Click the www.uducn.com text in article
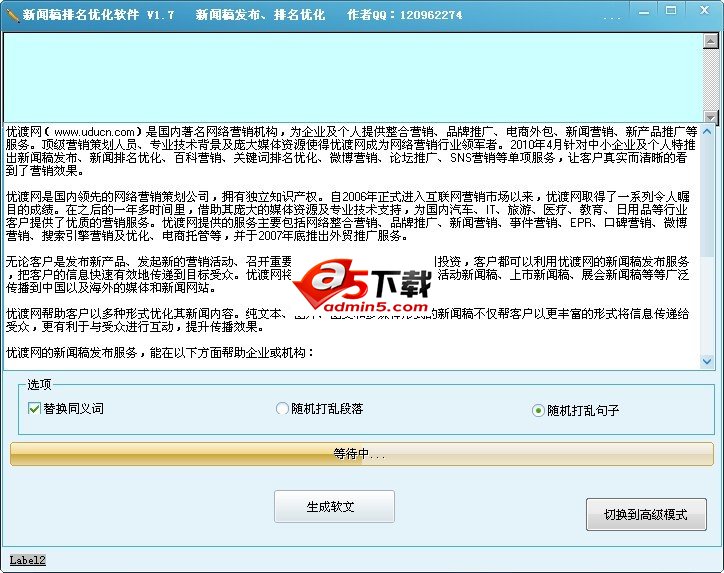Viewport: 724px width, 573px height. 94,132
